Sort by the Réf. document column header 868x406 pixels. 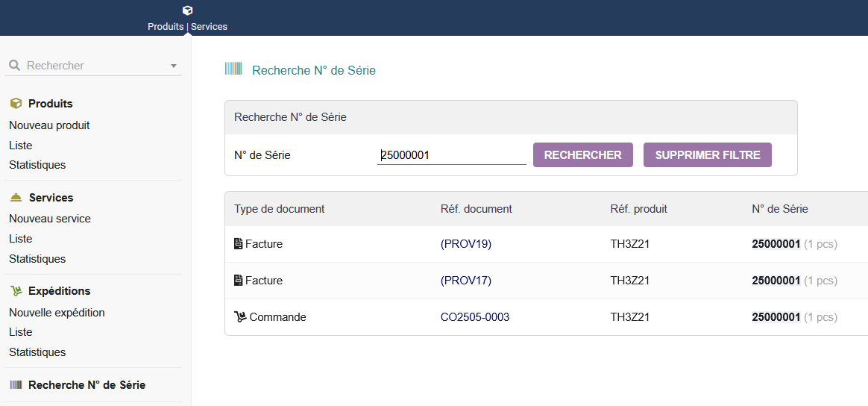(x=477, y=209)
